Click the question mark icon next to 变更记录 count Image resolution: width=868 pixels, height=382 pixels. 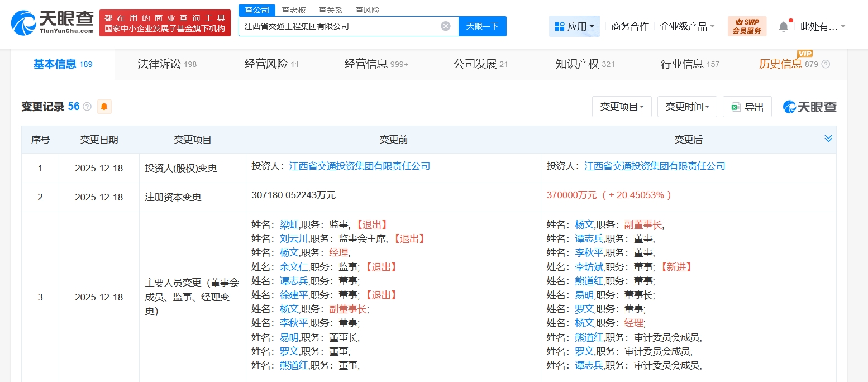(x=87, y=107)
